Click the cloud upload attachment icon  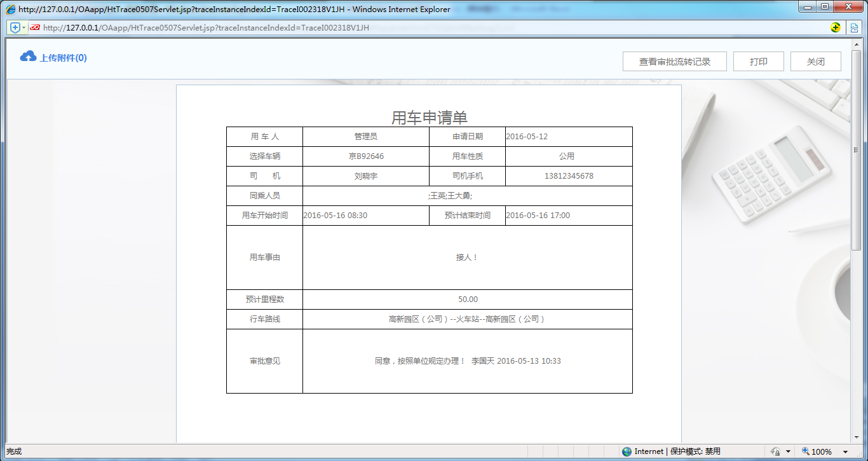click(28, 57)
